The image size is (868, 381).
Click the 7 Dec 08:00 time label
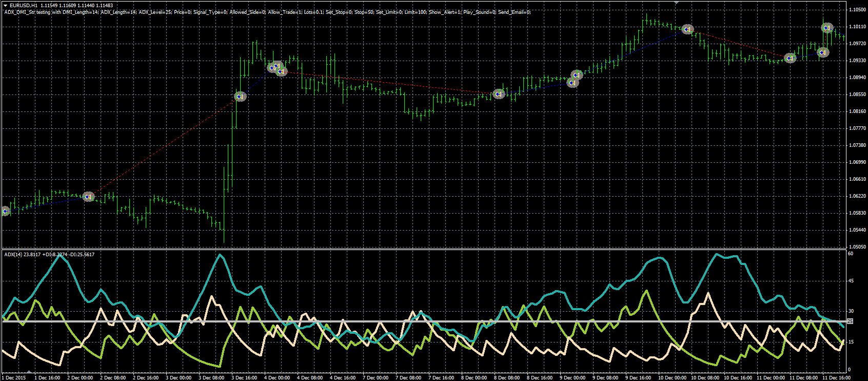point(408,378)
